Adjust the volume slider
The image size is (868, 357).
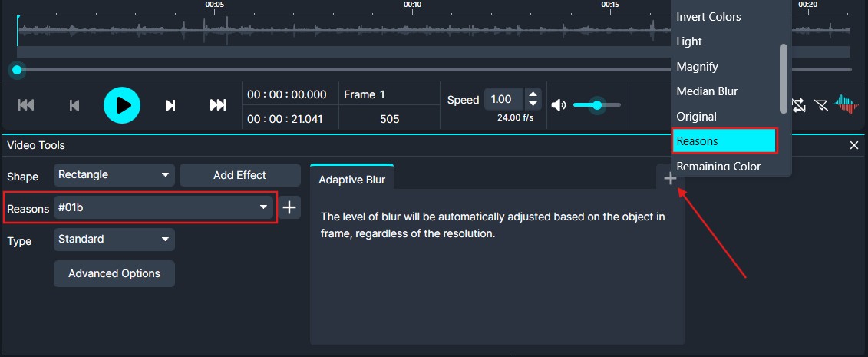(x=597, y=105)
